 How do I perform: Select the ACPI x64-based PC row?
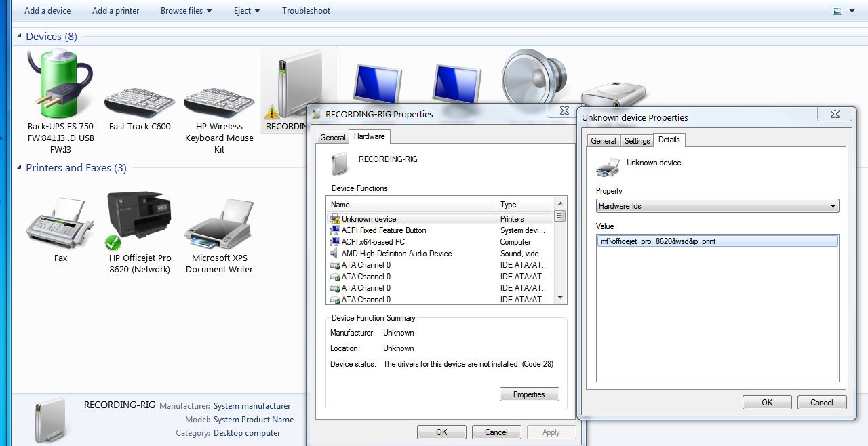(441, 242)
